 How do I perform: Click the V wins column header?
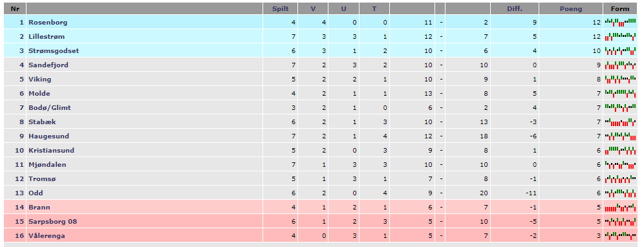tap(313, 8)
